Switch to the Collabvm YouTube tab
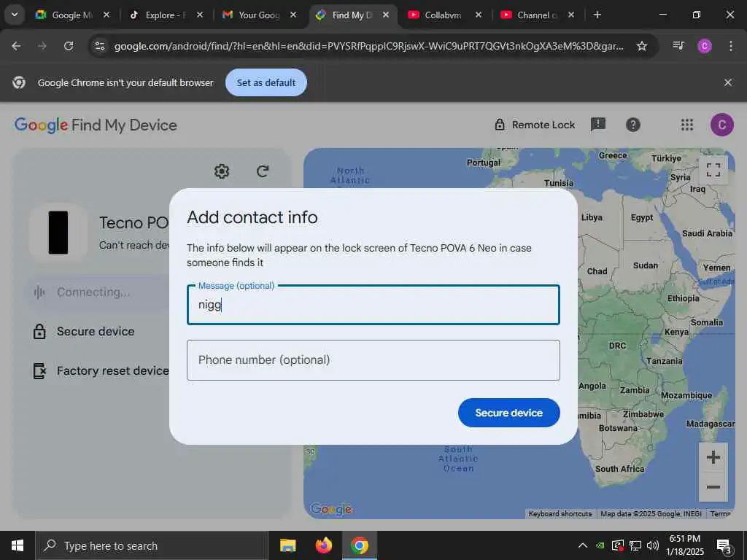The width and height of the screenshot is (747, 560). tap(443, 15)
